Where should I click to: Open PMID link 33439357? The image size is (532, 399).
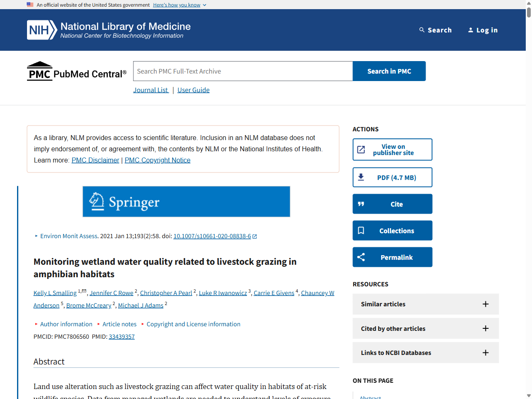pos(121,337)
